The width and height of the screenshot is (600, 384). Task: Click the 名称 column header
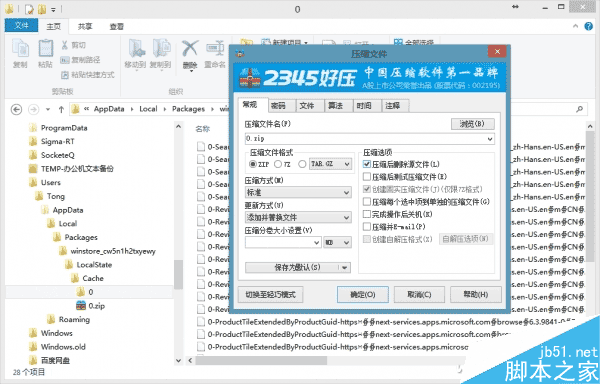pyautogui.click(x=202, y=129)
